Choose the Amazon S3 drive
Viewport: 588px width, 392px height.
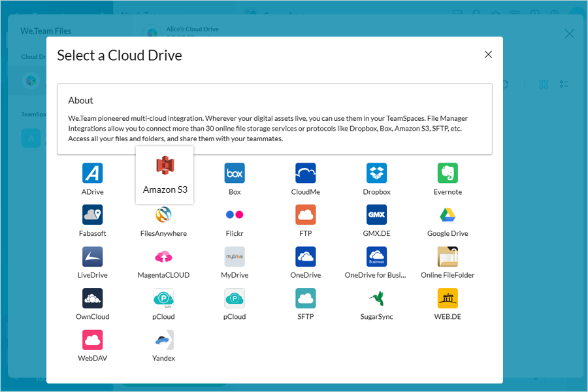click(165, 175)
